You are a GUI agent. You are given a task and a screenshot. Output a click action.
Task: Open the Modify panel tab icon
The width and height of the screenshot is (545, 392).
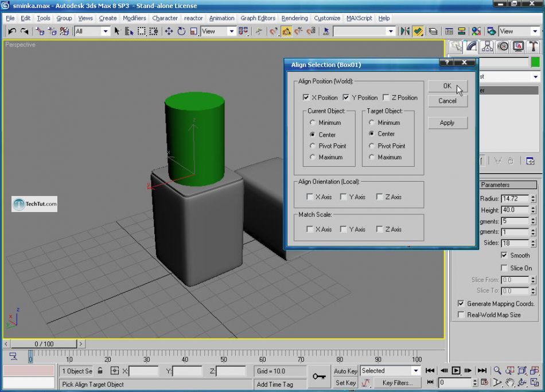(x=472, y=46)
